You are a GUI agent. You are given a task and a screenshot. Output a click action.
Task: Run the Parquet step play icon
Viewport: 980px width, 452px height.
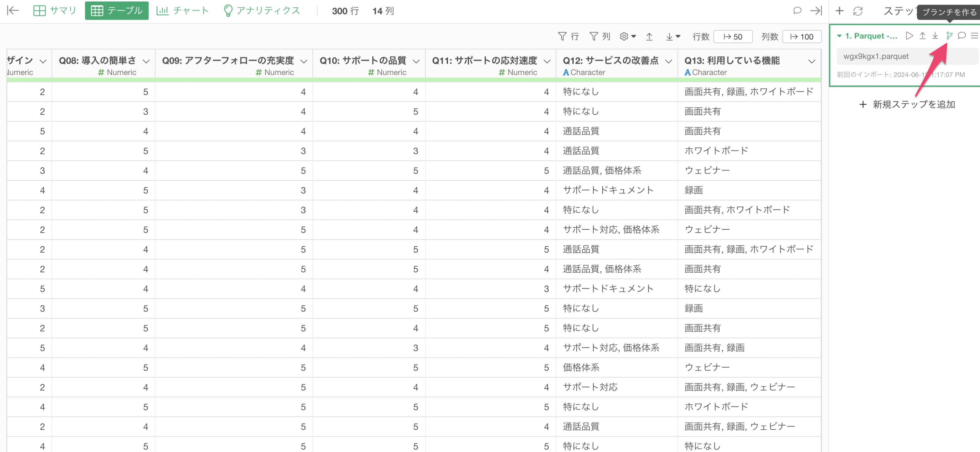909,36
